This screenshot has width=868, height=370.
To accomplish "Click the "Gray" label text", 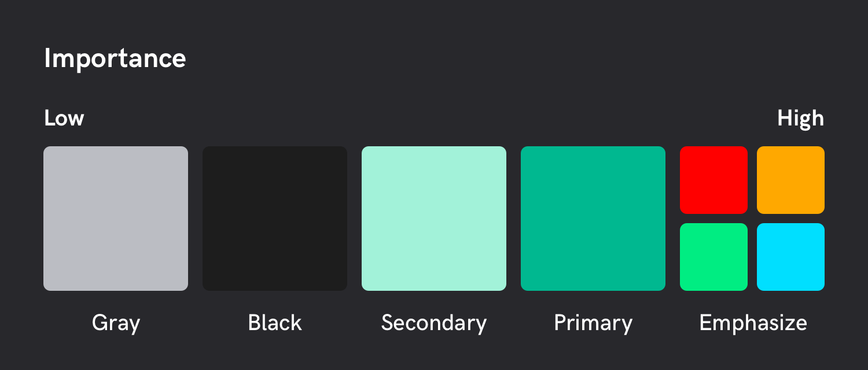I will coord(116,323).
